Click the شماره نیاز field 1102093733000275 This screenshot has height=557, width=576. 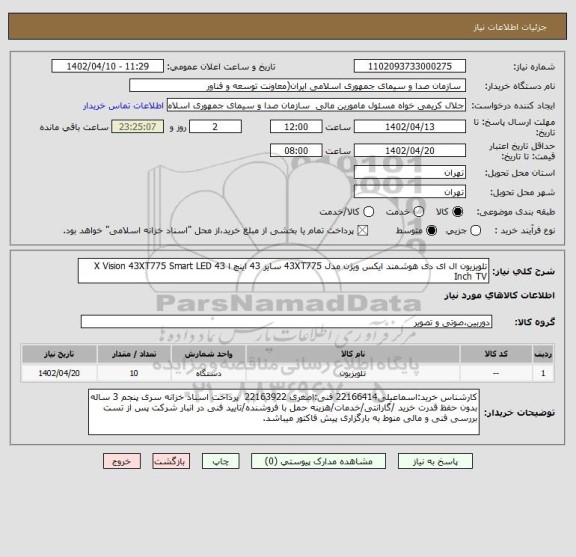410,67
